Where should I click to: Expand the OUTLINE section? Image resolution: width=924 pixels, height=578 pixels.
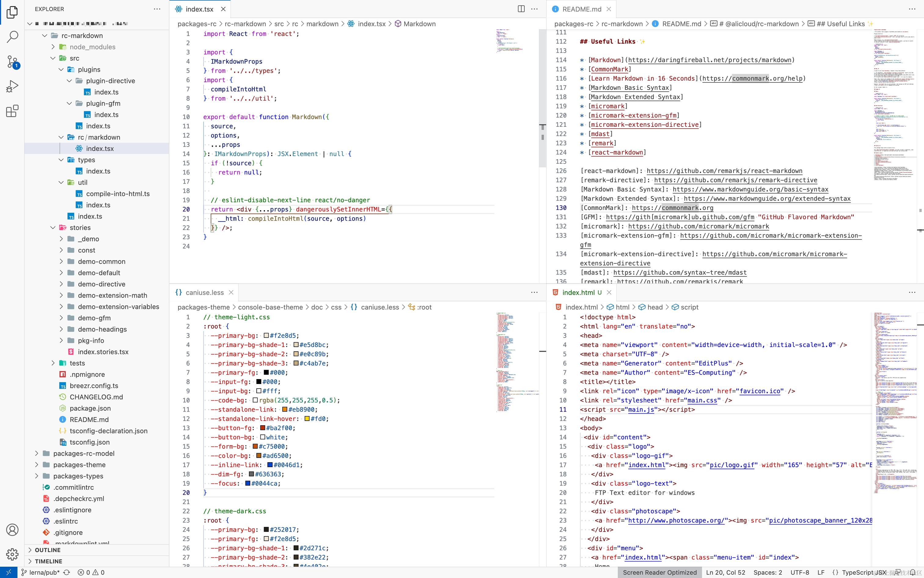(x=47, y=550)
